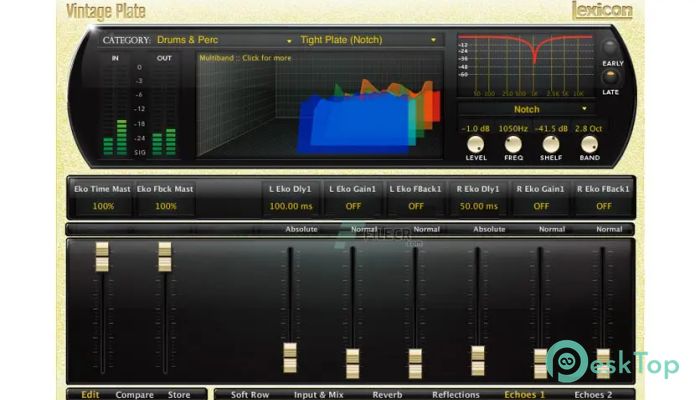Click the Eko Fbck Mast 100% value
Viewport: 700px width, 400px height.
click(166, 206)
